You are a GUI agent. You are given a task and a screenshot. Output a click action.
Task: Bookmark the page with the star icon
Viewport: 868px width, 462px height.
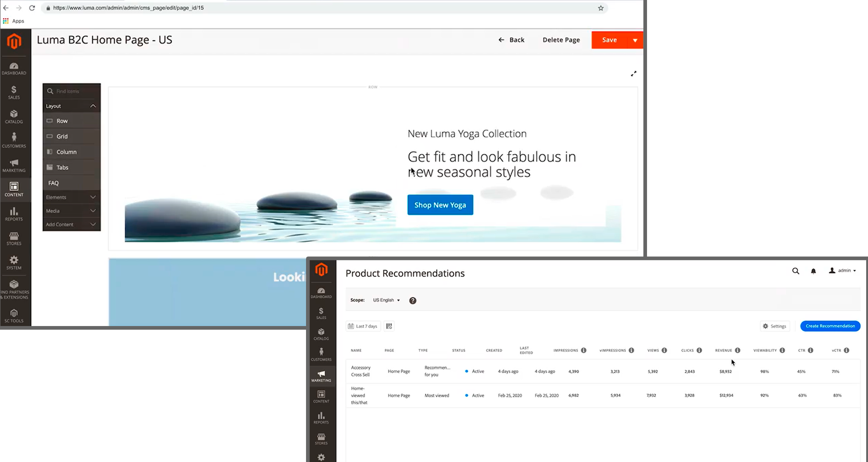pos(601,8)
